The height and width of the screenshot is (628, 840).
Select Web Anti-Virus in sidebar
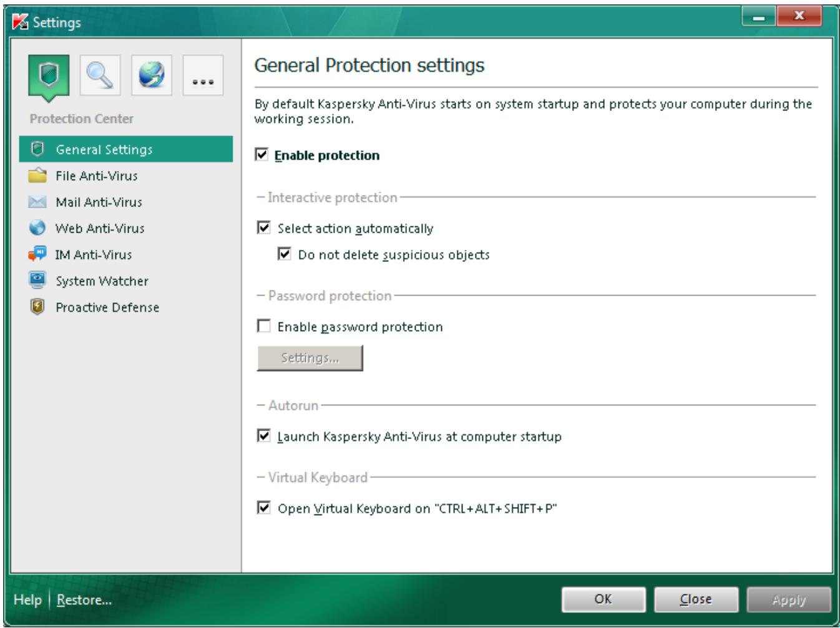click(x=126, y=228)
